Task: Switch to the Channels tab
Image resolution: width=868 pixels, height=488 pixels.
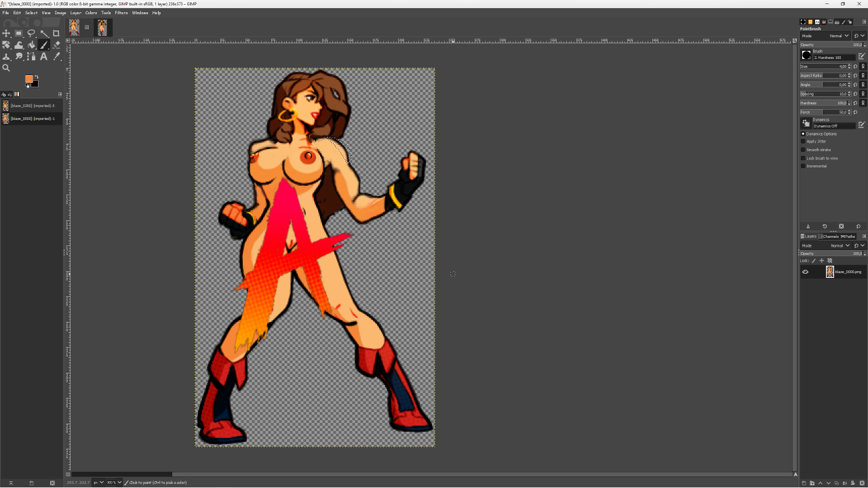Action: [x=829, y=237]
